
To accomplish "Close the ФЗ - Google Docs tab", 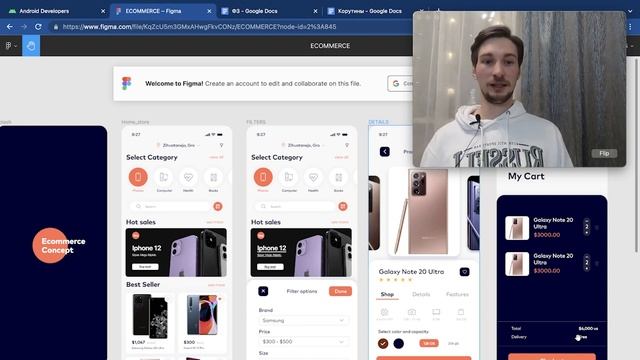I will [x=315, y=11].
